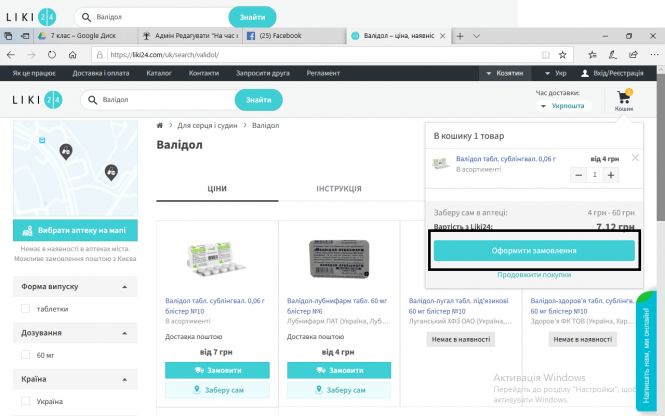Click the home icon in breadcrumbs

pyautogui.click(x=160, y=125)
